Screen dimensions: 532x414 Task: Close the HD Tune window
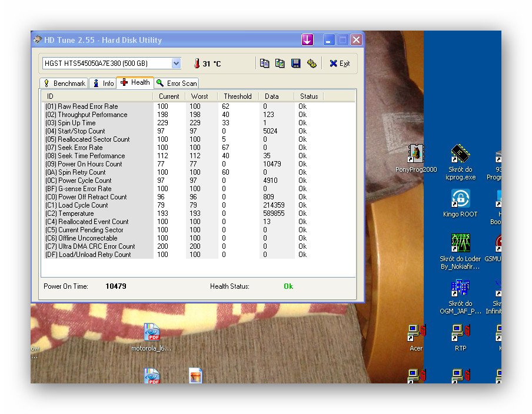[x=356, y=40]
